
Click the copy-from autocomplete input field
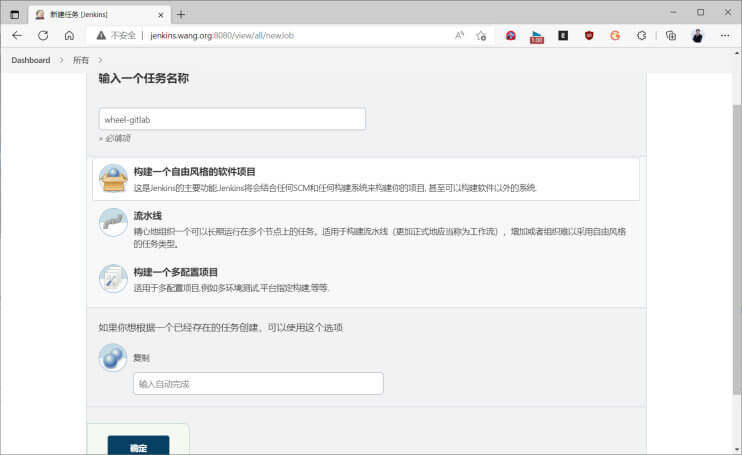pos(258,384)
